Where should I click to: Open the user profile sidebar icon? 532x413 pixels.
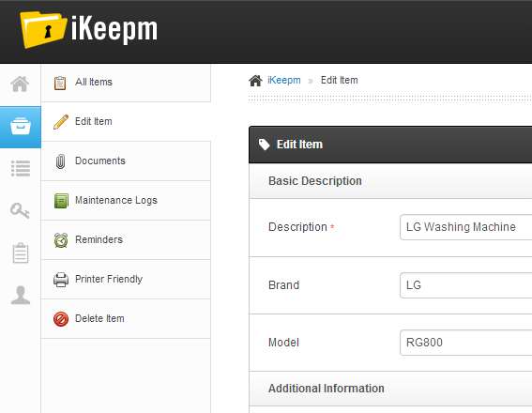(x=21, y=295)
